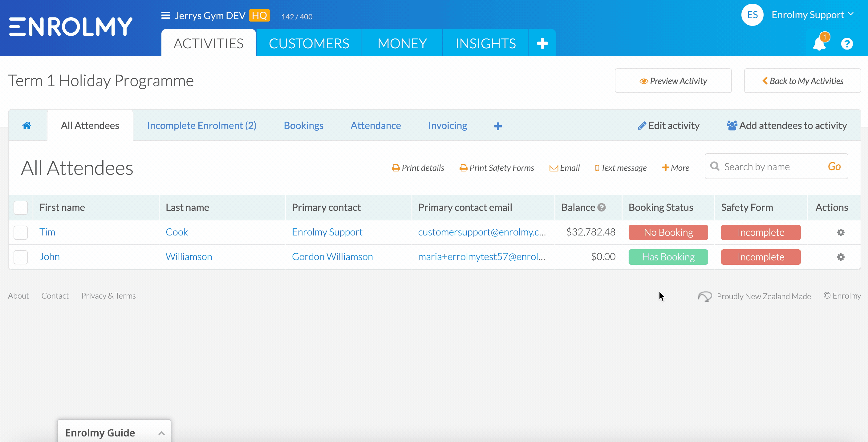Switch to the MONEY tab
This screenshot has width=868, height=442.
[x=402, y=43]
